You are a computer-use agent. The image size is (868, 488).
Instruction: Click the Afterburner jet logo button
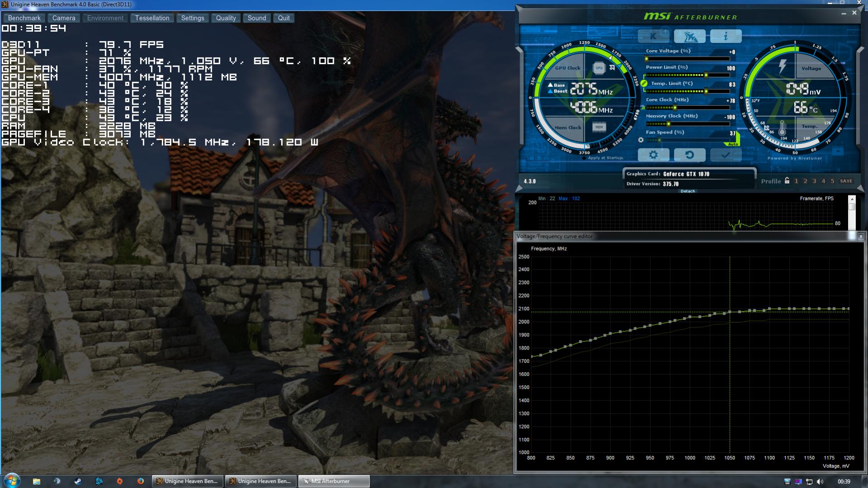689,36
